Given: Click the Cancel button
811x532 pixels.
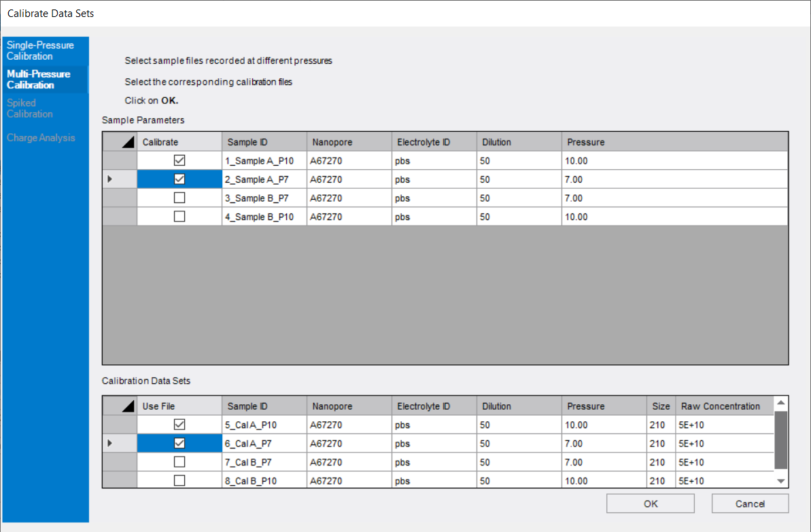Looking at the screenshot, I should (x=750, y=503).
